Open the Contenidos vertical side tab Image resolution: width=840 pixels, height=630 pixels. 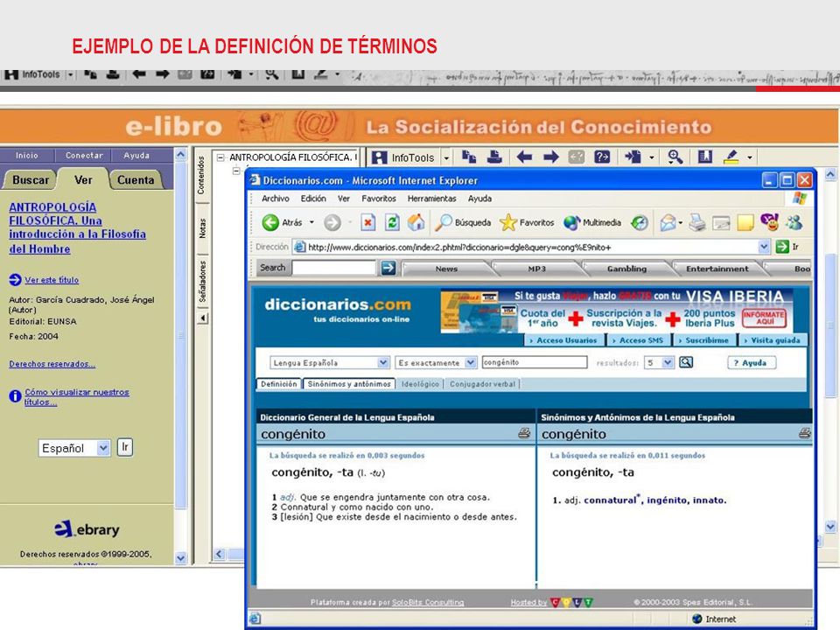coord(201,175)
